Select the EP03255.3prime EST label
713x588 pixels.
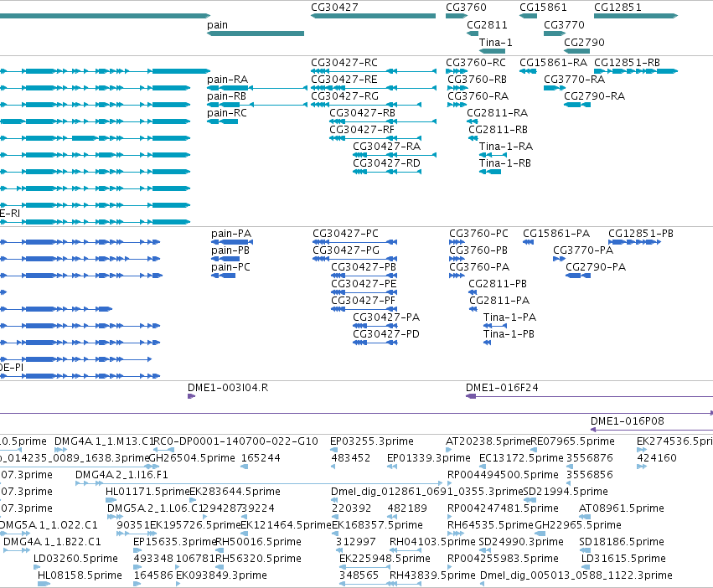pos(372,441)
